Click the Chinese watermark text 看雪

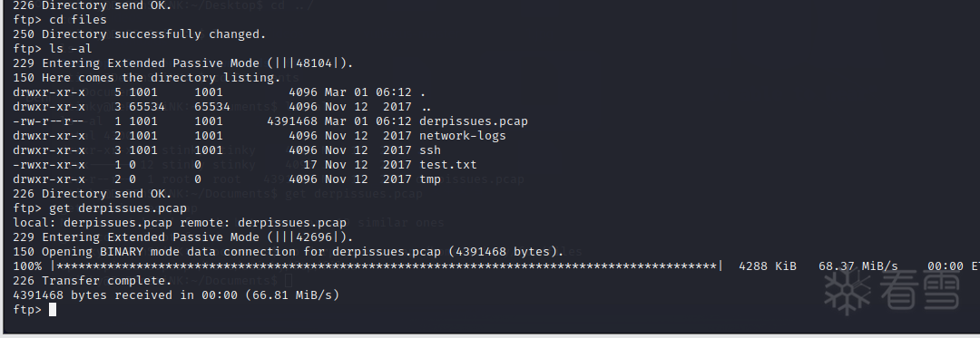(x=920, y=291)
